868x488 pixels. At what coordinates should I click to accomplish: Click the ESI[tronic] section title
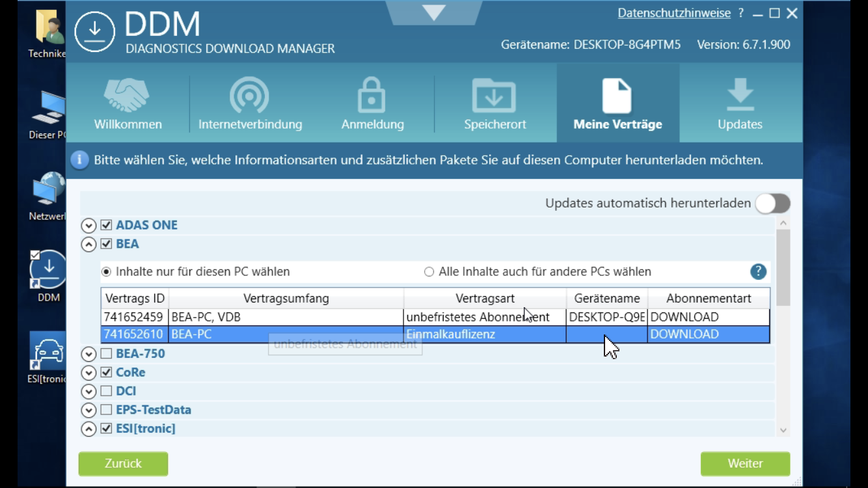click(146, 429)
